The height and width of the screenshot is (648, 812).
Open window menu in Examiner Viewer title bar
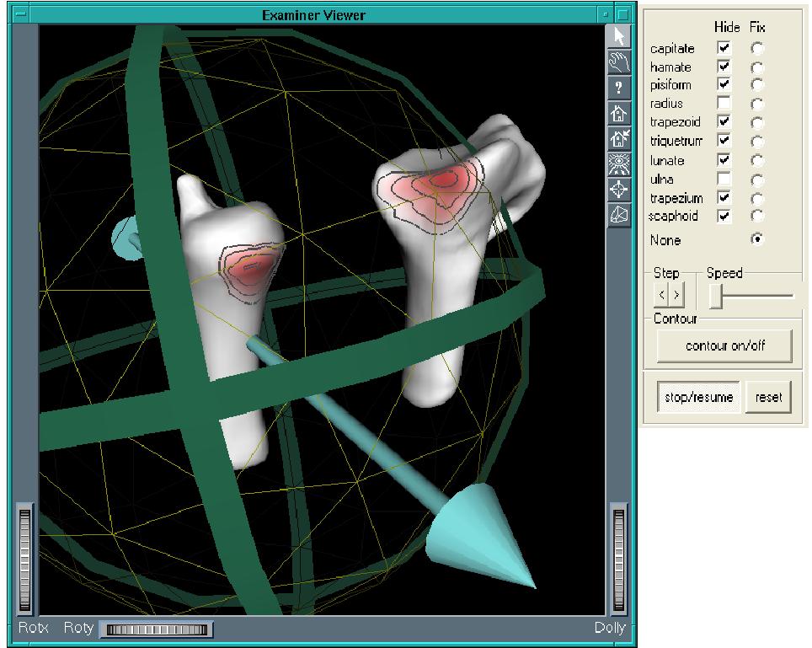(x=19, y=14)
